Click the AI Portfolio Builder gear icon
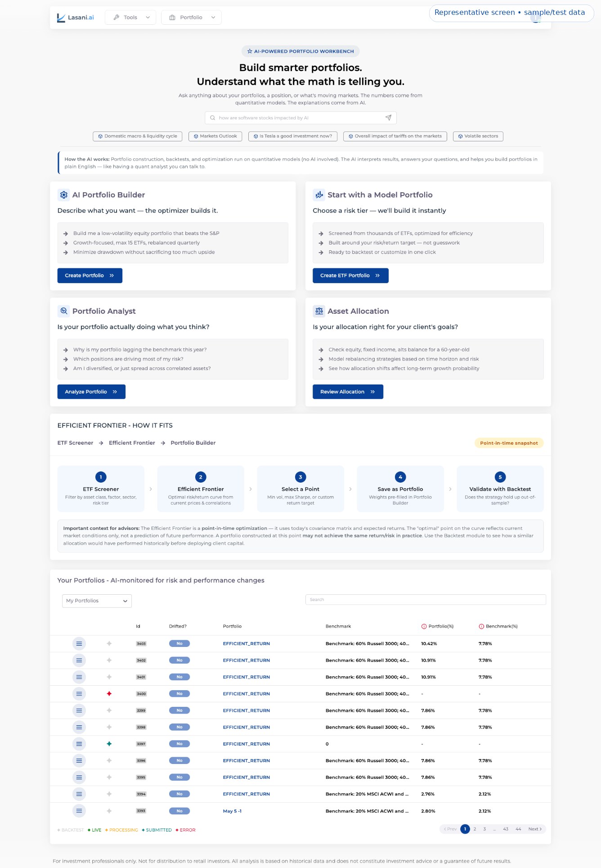This screenshot has height=868, width=601. (63, 195)
